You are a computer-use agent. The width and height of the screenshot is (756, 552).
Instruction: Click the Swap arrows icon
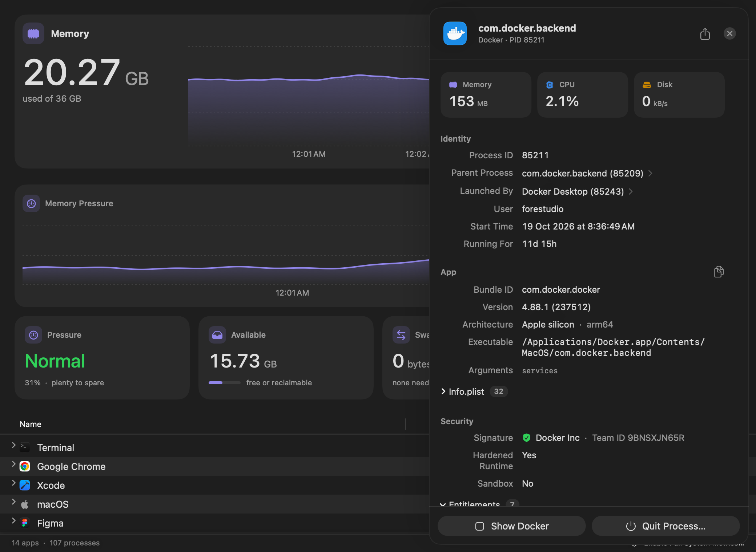coord(401,335)
